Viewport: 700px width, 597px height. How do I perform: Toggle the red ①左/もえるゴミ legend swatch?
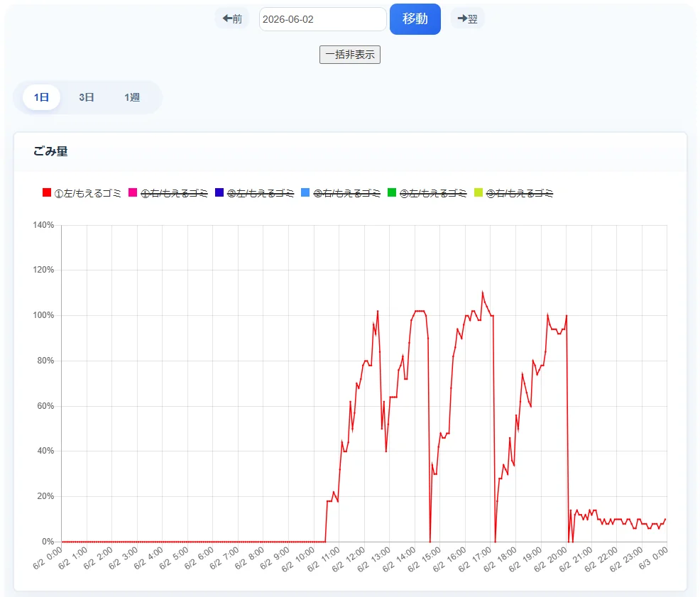coord(47,192)
